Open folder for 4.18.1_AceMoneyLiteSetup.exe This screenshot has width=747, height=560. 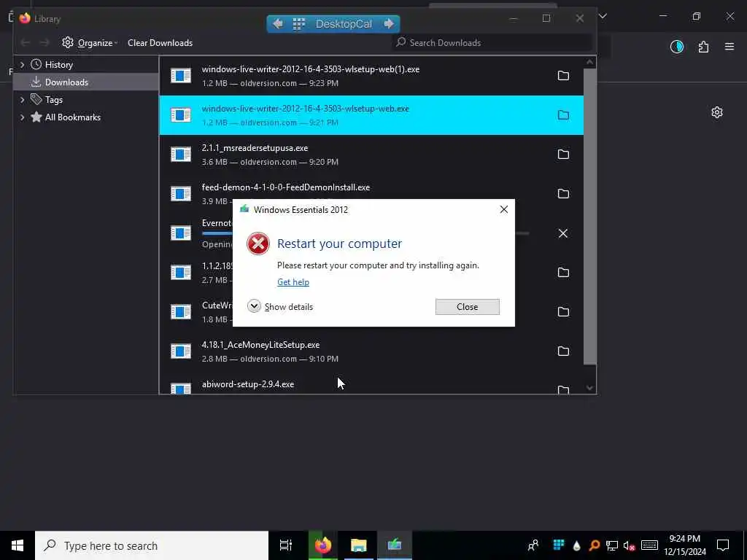pyautogui.click(x=563, y=351)
